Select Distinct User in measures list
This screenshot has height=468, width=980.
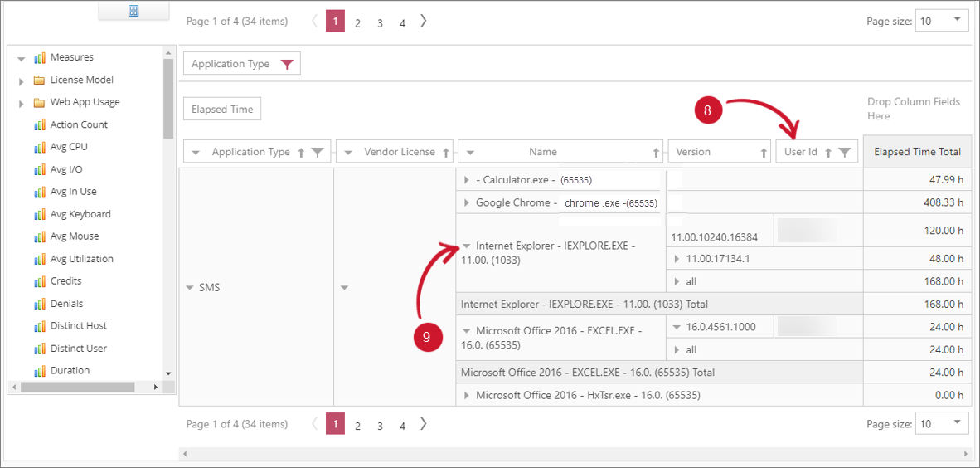coord(78,349)
